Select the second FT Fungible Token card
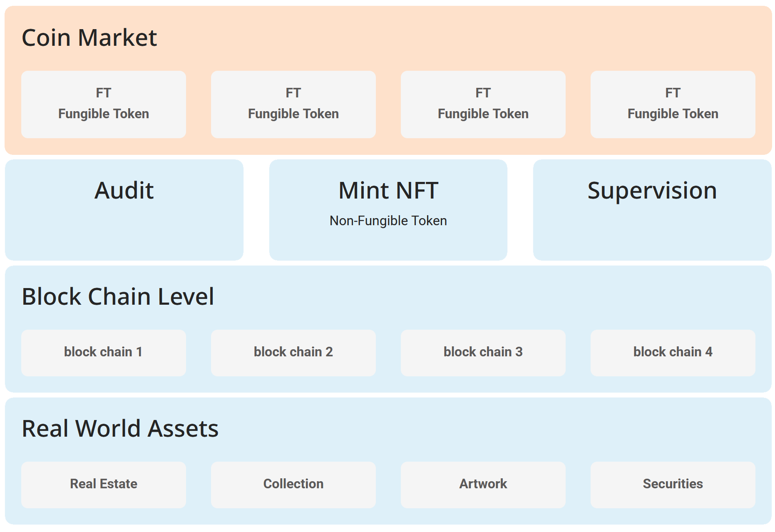The image size is (775, 532). (x=293, y=104)
